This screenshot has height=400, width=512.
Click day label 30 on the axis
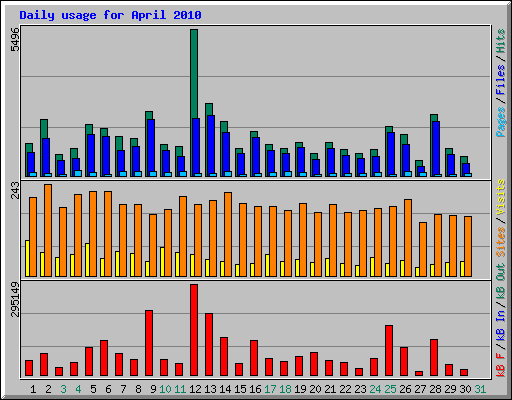coord(465,389)
